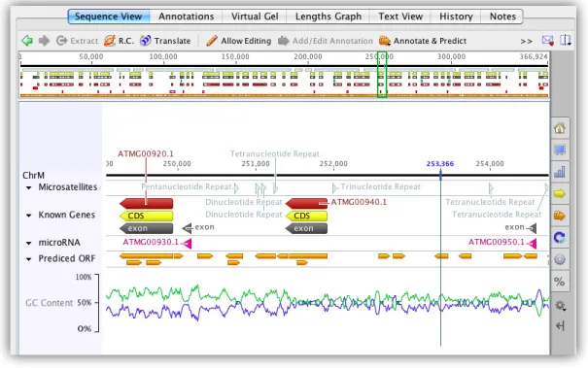The width and height of the screenshot is (588, 368).
Task: Collapse the Microsatellites track triangle
Action: pyautogui.click(x=29, y=187)
